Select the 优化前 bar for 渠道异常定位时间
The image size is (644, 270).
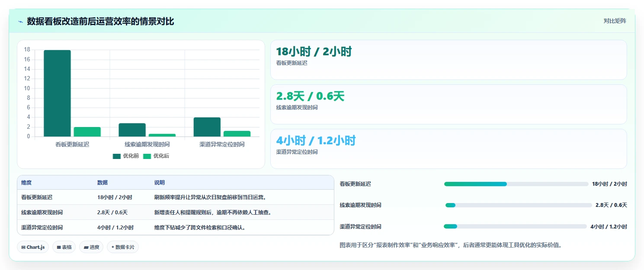coord(207,127)
